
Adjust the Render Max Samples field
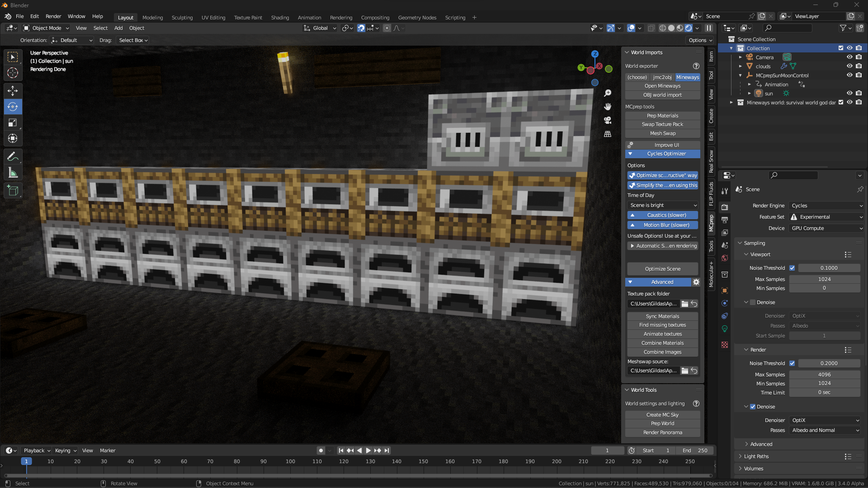tap(825, 375)
